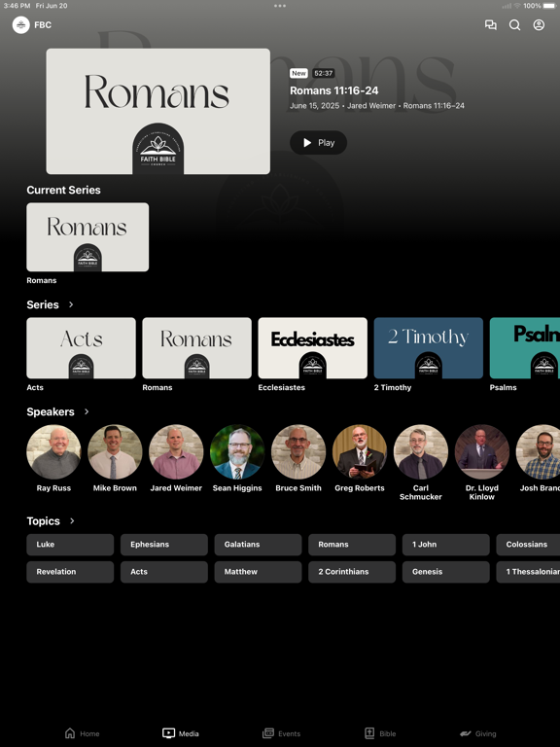Image resolution: width=560 pixels, height=747 pixels.
Task: Choose the Genesis topic
Action: pos(445,572)
